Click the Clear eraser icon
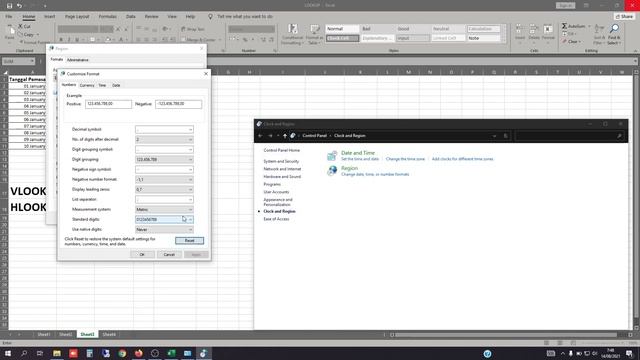The image size is (640, 360). pyautogui.click(x=564, y=42)
